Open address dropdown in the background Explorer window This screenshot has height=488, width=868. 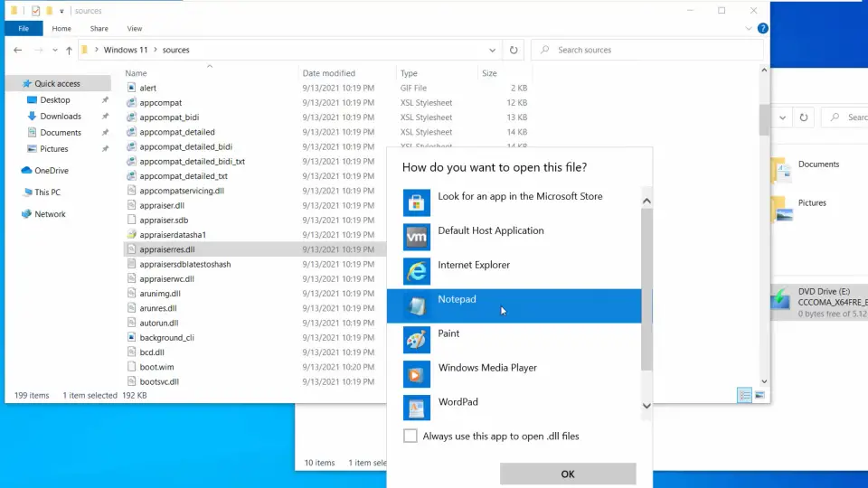(782, 117)
